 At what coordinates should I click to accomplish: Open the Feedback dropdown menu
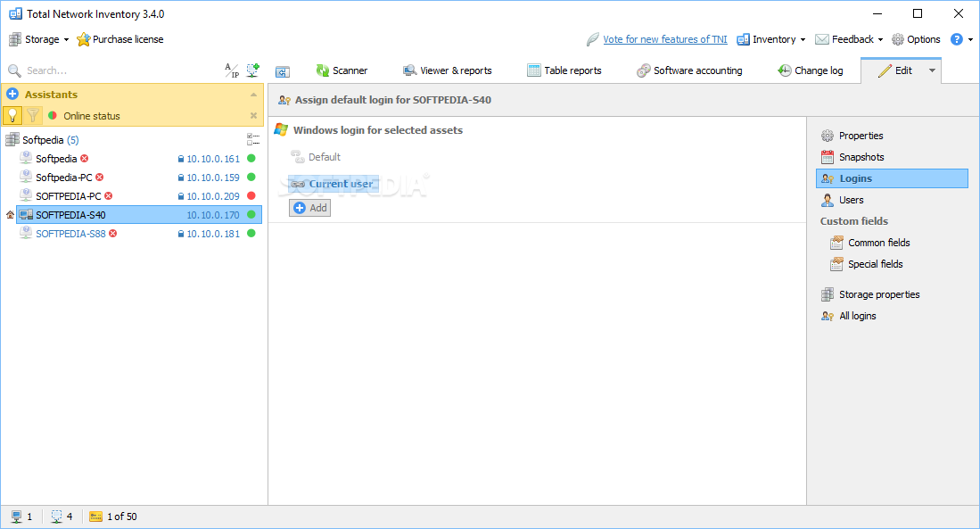pyautogui.click(x=850, y=39)
